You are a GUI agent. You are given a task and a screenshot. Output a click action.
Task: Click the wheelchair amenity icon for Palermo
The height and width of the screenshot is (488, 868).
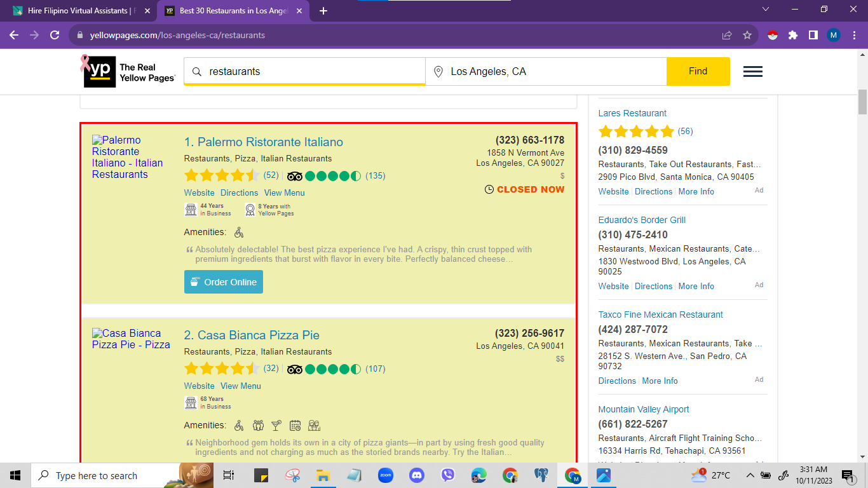tap(239, 232)
